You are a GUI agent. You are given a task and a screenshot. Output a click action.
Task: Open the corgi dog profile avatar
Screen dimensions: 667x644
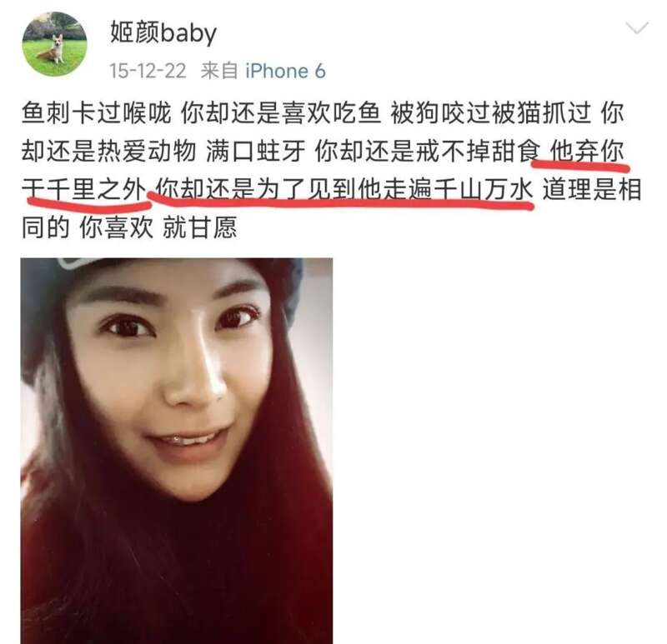tap(54, 44)
